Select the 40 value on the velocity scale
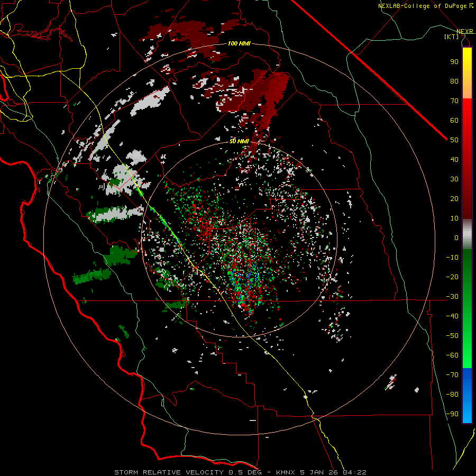 pyautogui.click(x=454, y=159)
